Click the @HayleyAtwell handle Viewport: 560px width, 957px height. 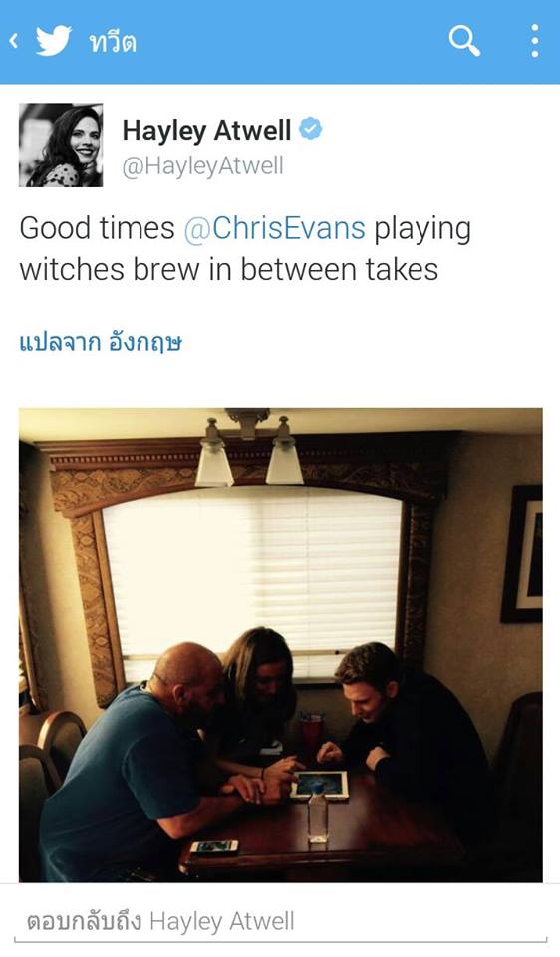tap(202, 166)
